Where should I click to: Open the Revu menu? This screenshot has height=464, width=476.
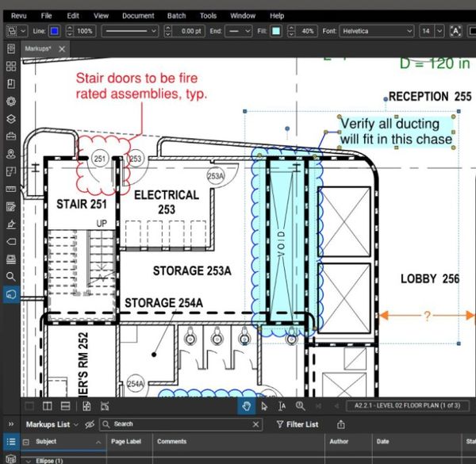[x=19, y=16]
